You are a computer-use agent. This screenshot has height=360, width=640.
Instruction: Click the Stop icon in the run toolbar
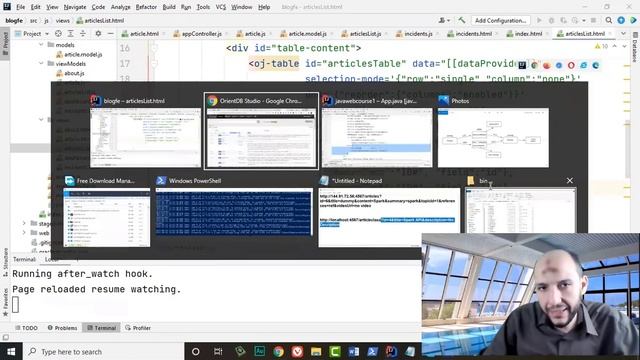[593, 20]
